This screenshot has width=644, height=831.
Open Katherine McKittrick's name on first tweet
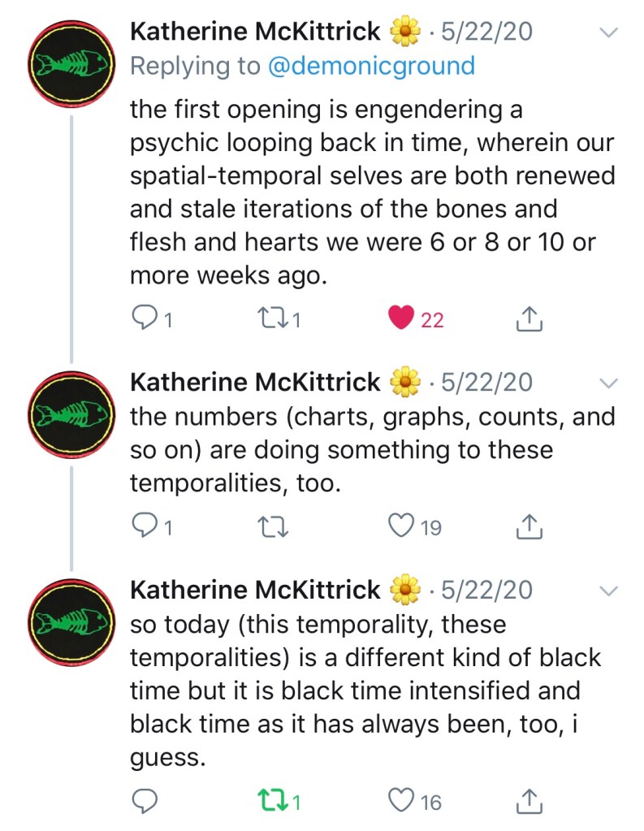click(255, 32)
